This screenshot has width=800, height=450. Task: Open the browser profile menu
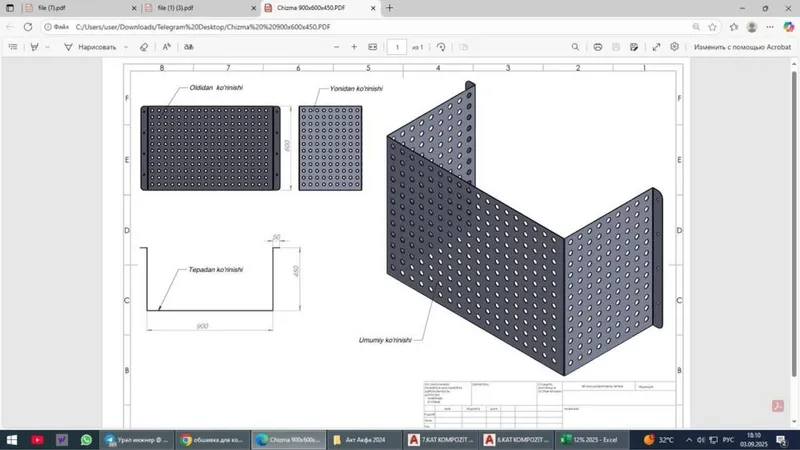coord(752,27)
